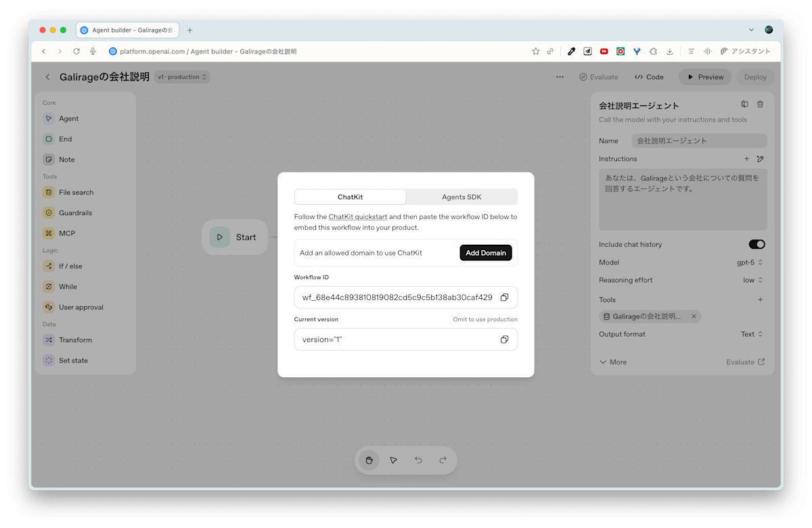Click the Preview button
Screen dimensions: 812x528
pos(705,77)
